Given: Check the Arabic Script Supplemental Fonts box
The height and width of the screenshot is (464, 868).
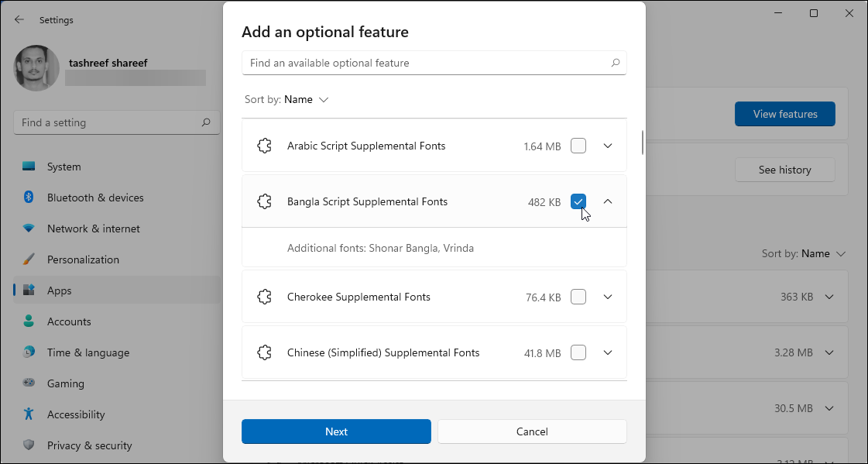Looking at the screenshot, I should (x=578, y=146).
